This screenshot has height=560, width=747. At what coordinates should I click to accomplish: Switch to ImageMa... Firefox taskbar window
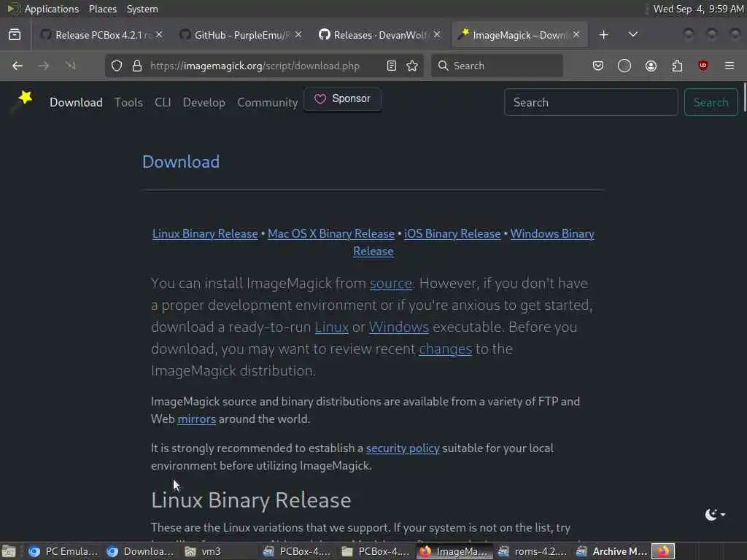point(454,551)
